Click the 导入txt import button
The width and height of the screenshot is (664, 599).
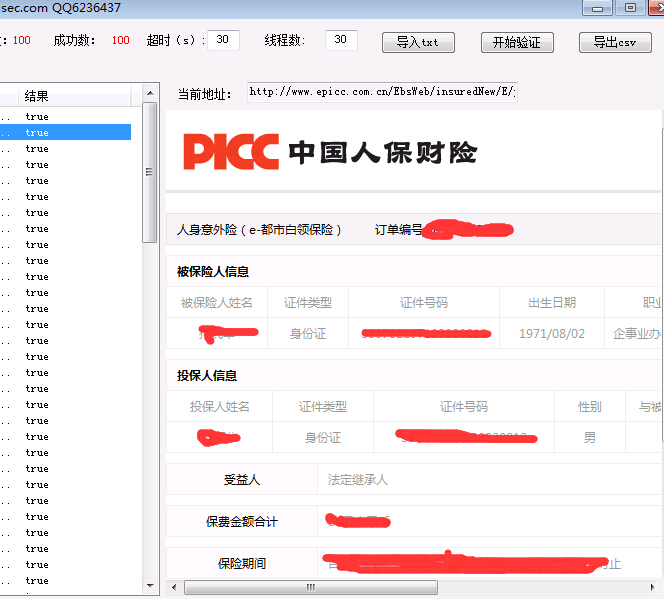point(418,42)
